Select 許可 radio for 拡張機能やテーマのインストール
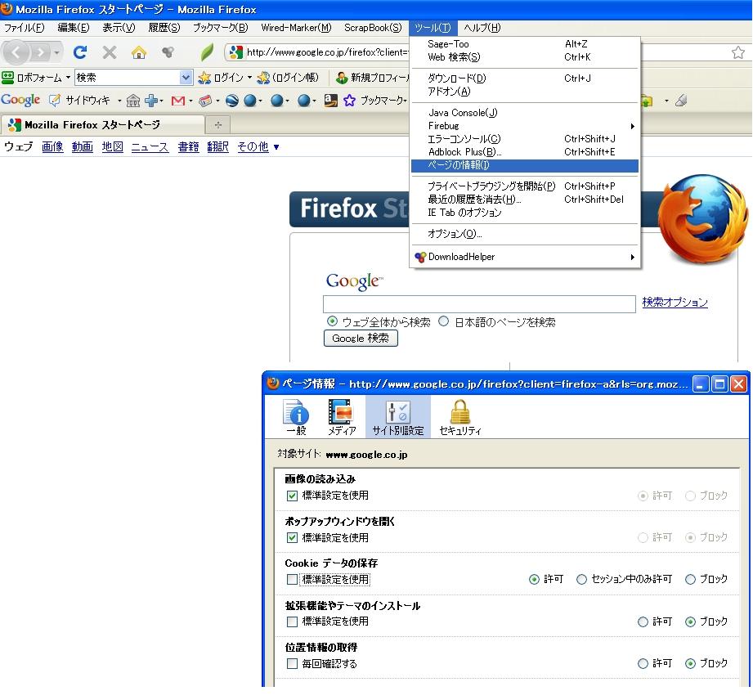 coord(643,621)
